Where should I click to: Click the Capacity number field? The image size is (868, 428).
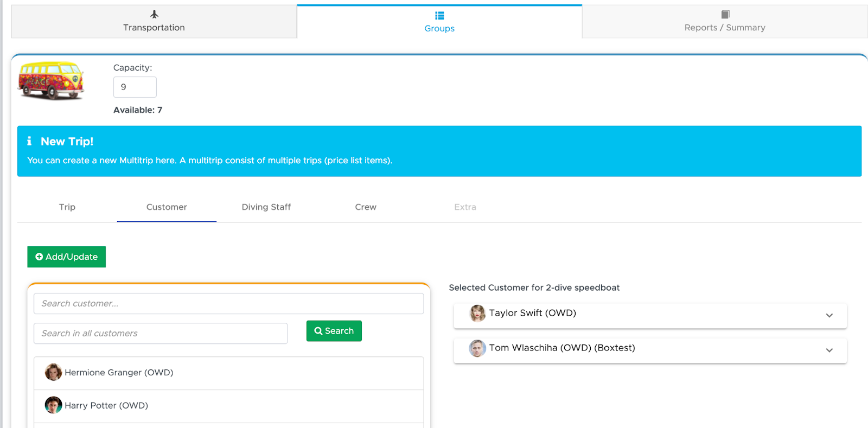click(x=135, y=87)
